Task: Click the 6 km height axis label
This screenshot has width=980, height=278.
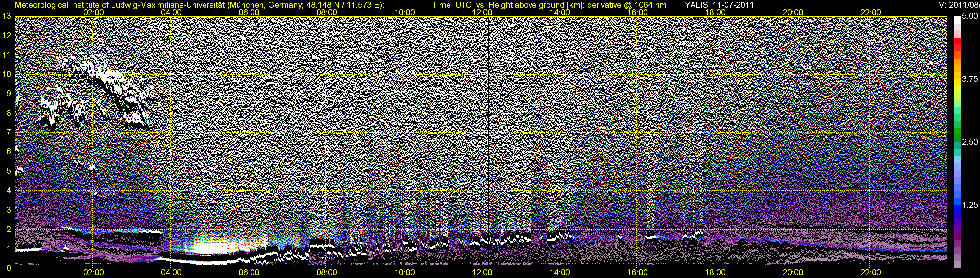Action: tap(9, 151)
